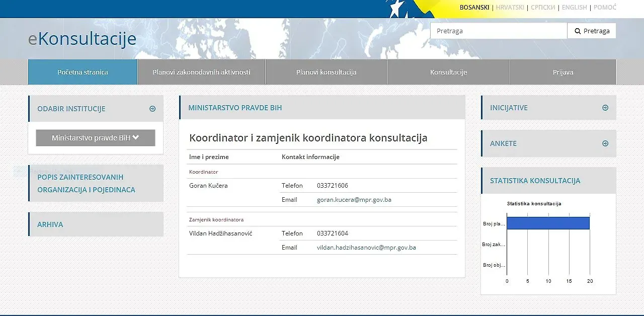Click the blue bar in statistics chart
Image resolution: width=644 pixels, height=316 pixels.
click(548, 223)
